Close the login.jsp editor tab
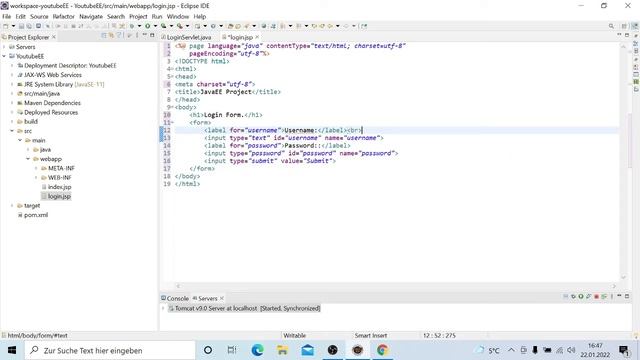The width and height of the screenshot is (640, 360). pos(257,37)
